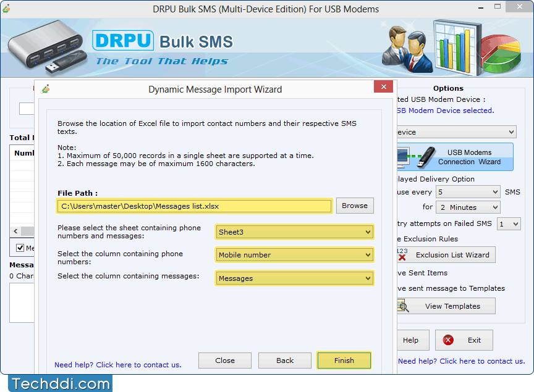
Task: Click the Close button in the wizard
Action: 225,361
